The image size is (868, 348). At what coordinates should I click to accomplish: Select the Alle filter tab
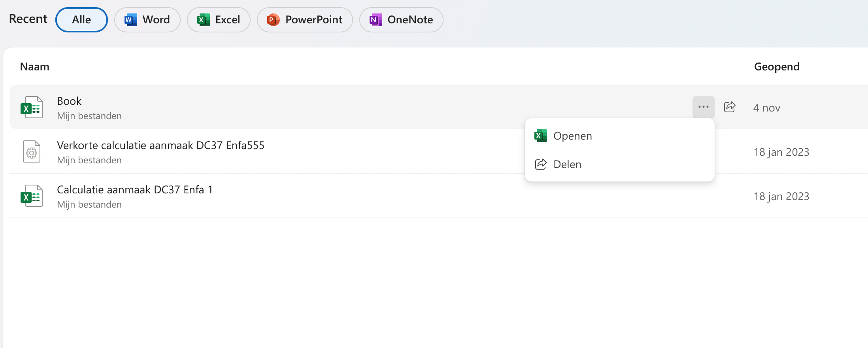[x=81, y=20]
